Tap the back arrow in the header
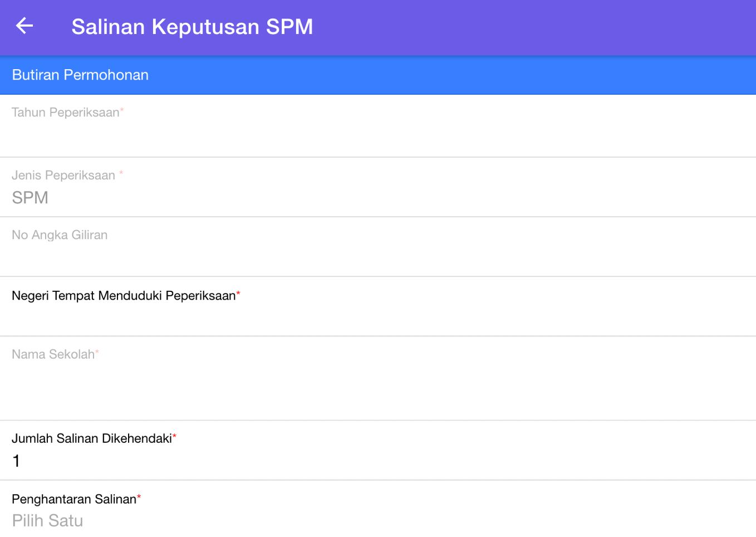756x537 pixels. click(24, 26)
